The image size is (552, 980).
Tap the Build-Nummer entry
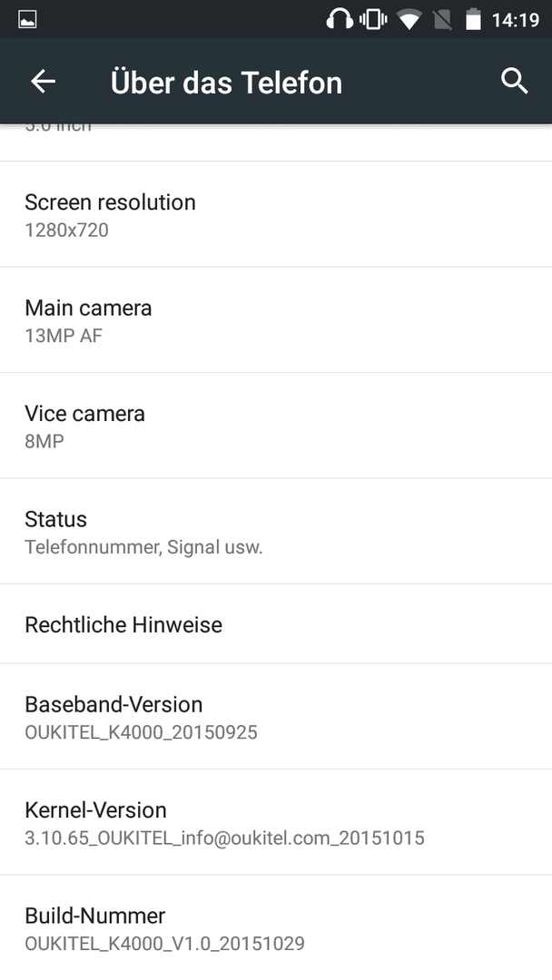coord(276,927)
